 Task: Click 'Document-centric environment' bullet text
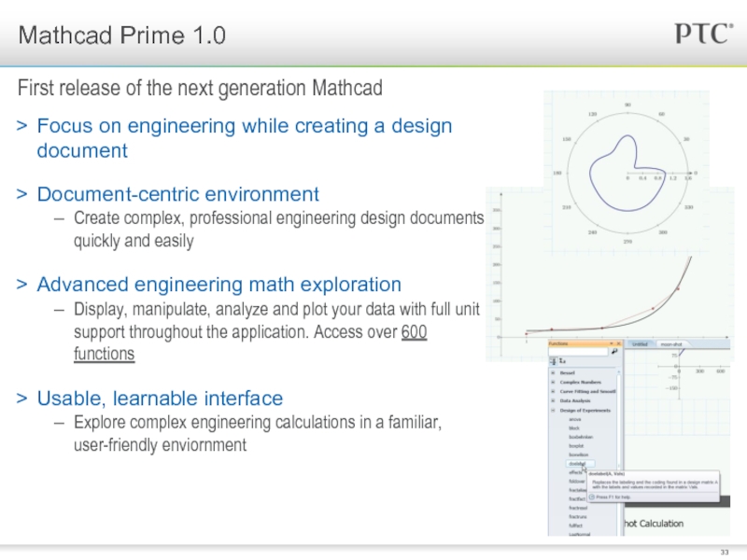tap(177, 194)
